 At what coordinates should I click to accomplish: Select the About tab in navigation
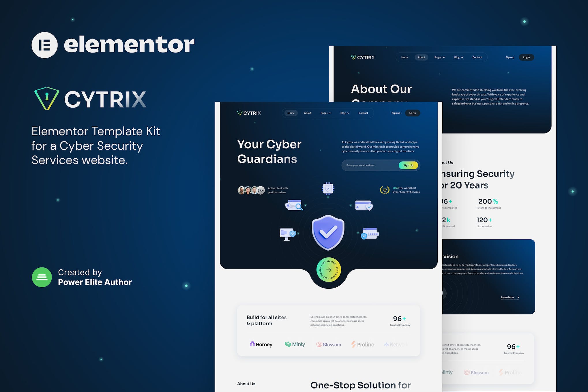click(x=308, y=113)
